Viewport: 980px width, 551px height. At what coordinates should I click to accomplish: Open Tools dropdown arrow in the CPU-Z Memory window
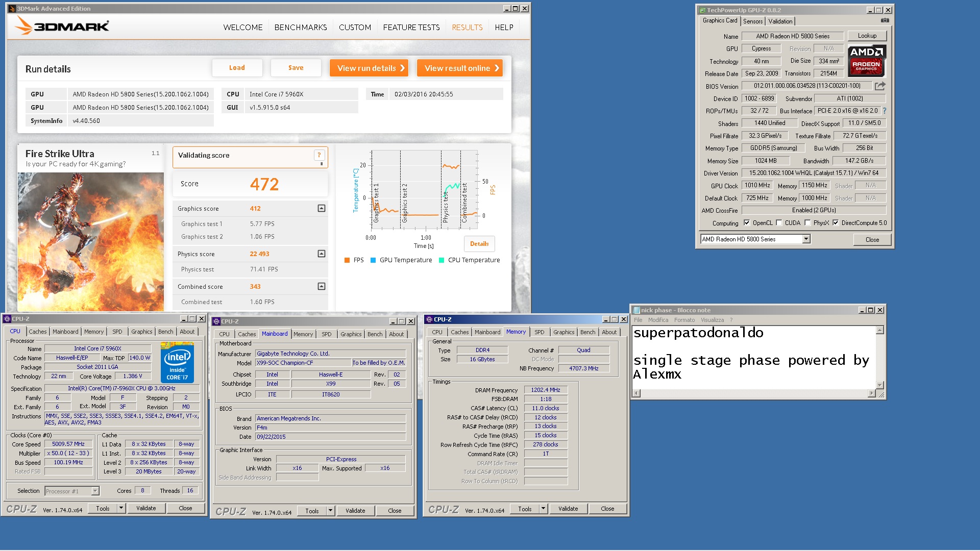pyautogui.click(x=543, y=509)
